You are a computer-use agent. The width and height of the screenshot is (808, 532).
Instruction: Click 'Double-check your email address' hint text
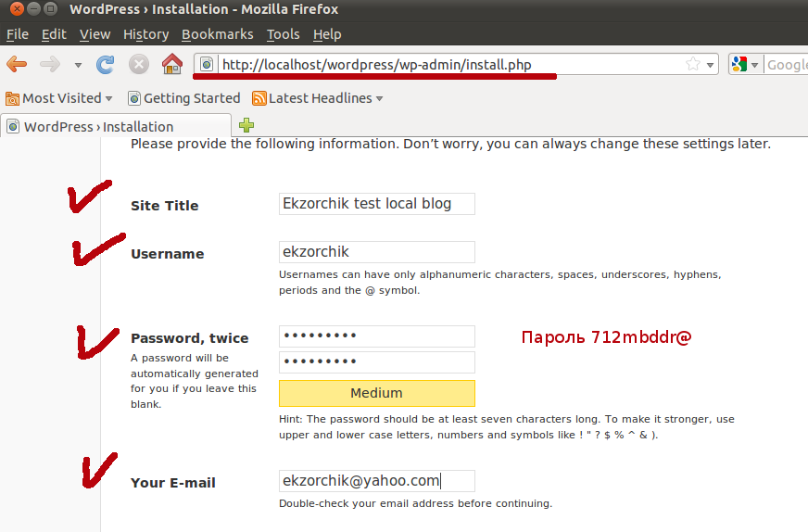pyautogui.click(x=415, y=503)
